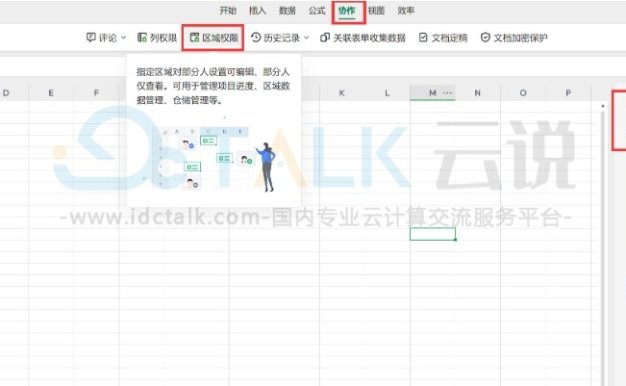Image resolution: width=626 pixels, height=386 pixels.
Task: Switch to the 数据 tab
Action: [x=287, y=11]
